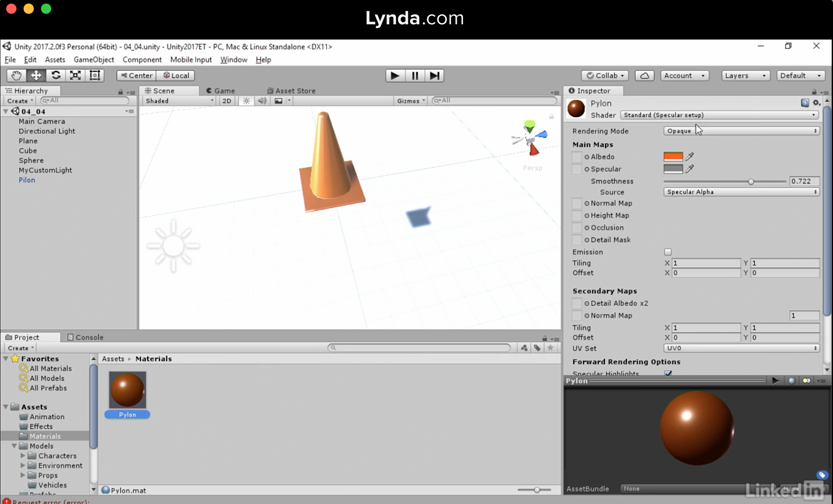Image resolution: width=833 pixels, height=504 pixels.
Task: Click the orange Albedo color swatch
Action: pyautogui.click(x=673, y=156)
